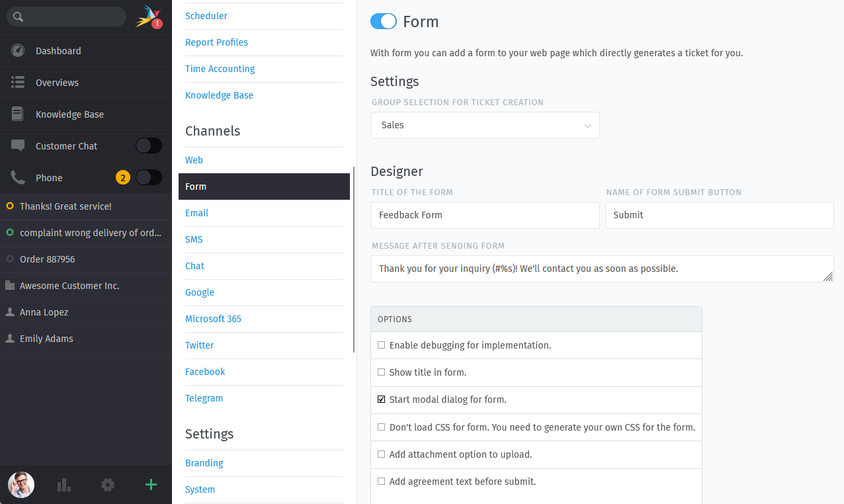Screen dimensions: 844x504
Task: Click the Phone handset icon
Action: click(x=18, y=178)
